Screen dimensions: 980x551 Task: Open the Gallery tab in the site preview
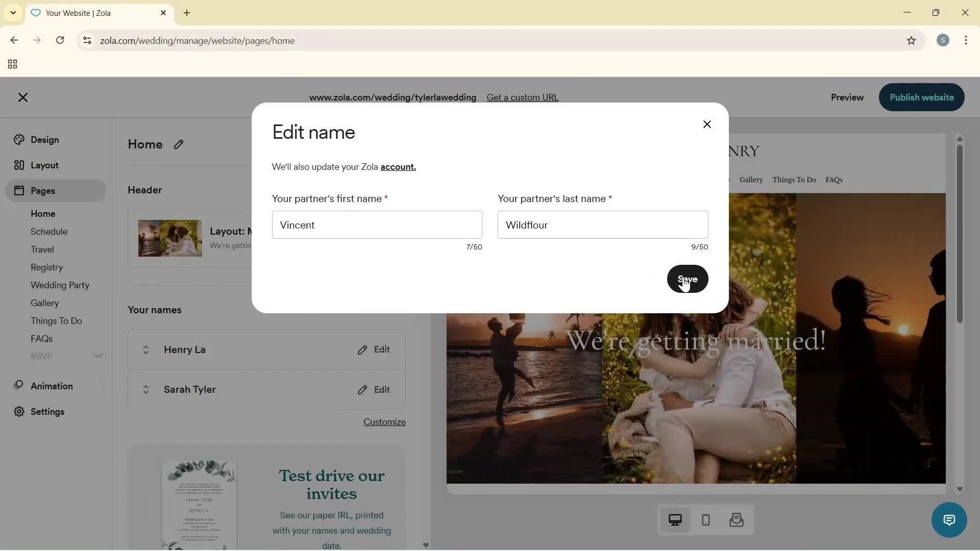[x=751, y=180]
